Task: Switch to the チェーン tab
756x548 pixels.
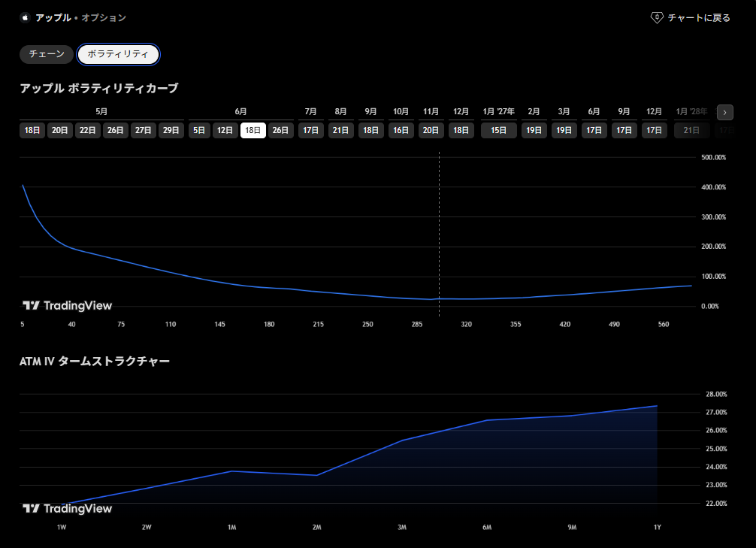Action: (x=47, y=54)
